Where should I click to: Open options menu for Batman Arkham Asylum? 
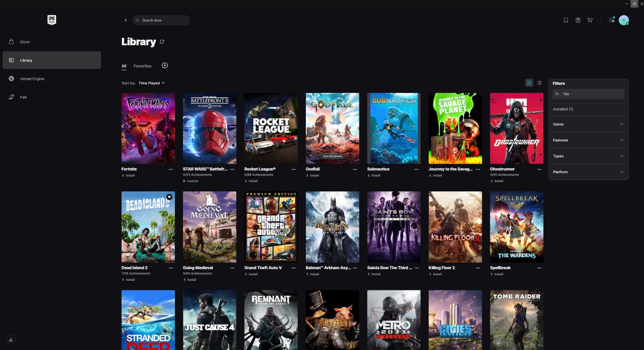(355, 267)
